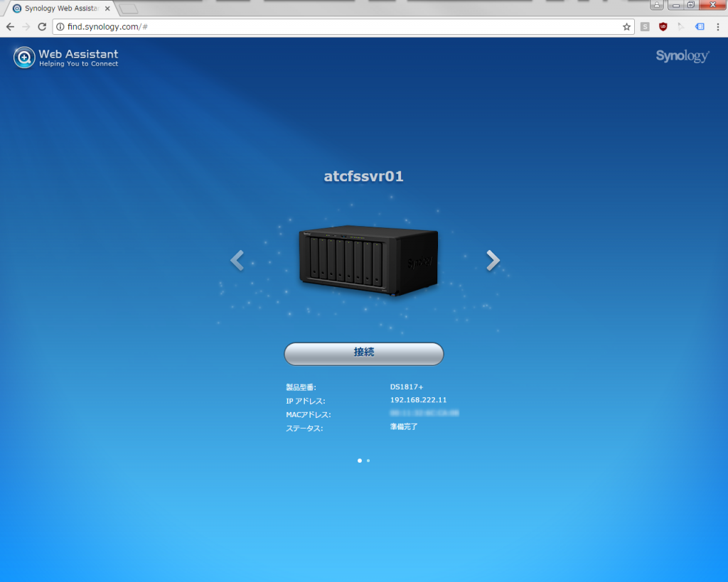Open the Chrome three-dot menu

click(x=718, y=27)
